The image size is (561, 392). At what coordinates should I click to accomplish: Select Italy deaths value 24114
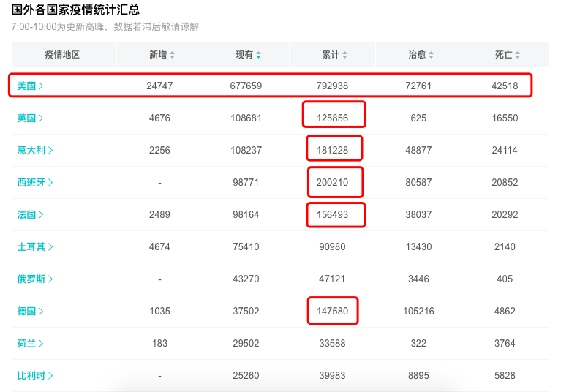tap(505, 150)
